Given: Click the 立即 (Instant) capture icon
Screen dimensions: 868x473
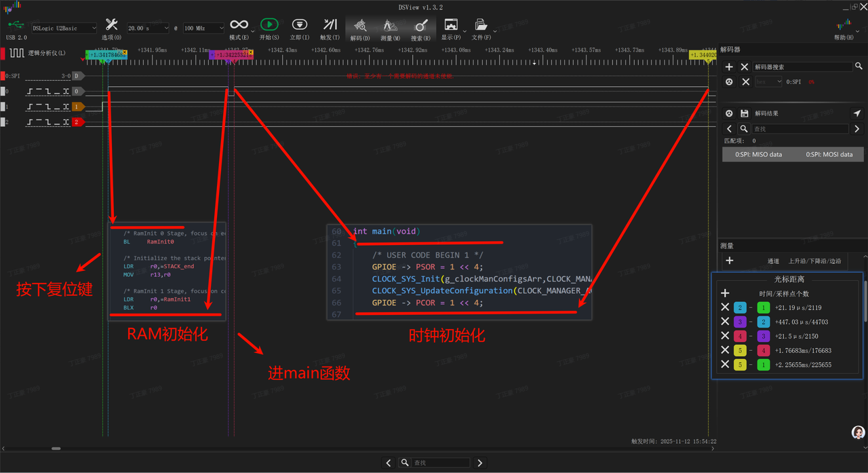Looking at the screenshot, I should (299, 26).
